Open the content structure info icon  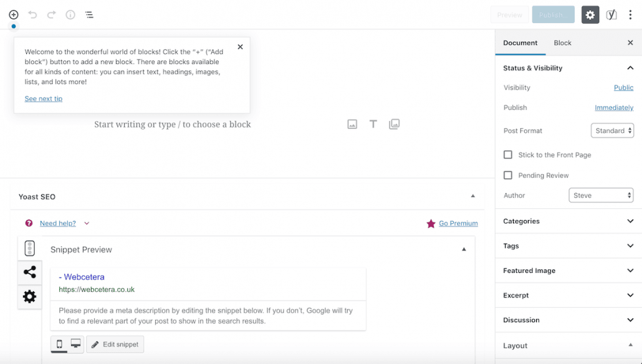pos(70,15)
